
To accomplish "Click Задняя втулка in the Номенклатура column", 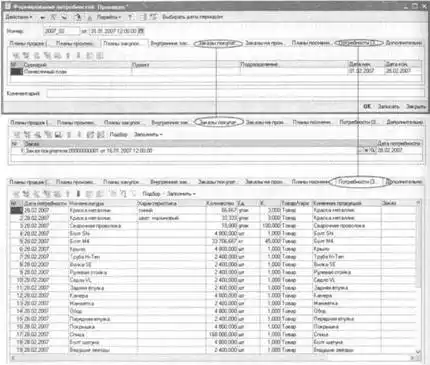I will 87,288.
